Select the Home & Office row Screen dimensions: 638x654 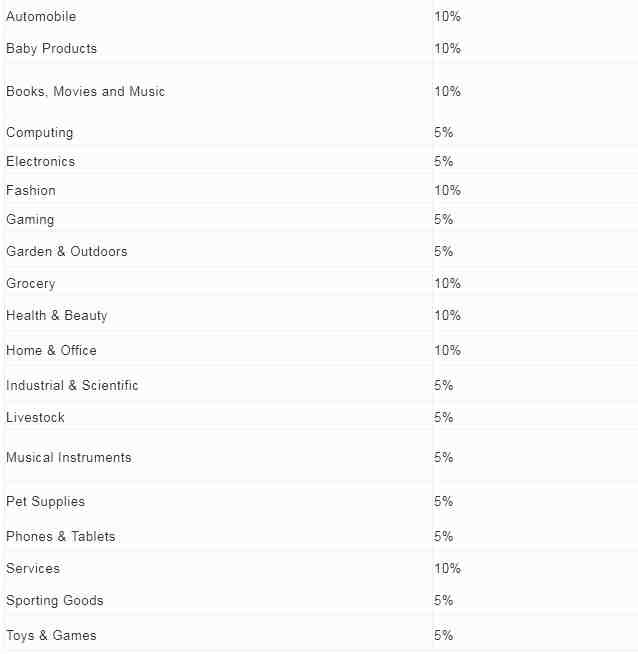[x=320, y=350]
